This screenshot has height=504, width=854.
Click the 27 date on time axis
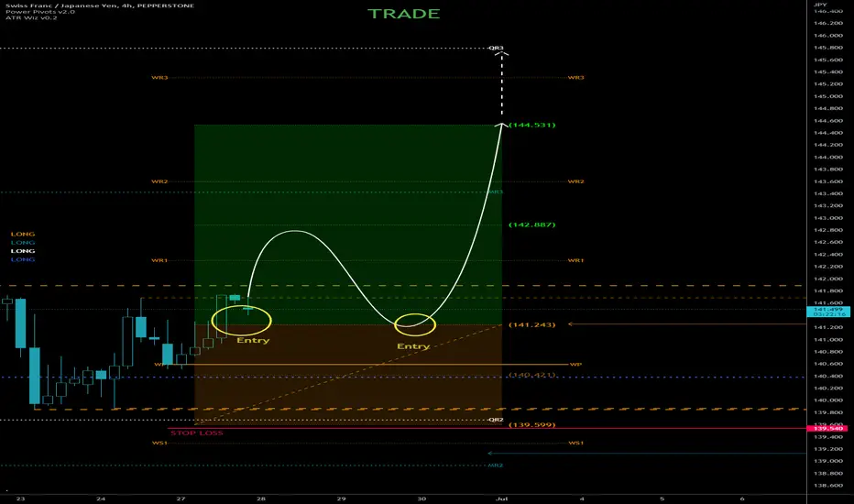tap(181, 499)
